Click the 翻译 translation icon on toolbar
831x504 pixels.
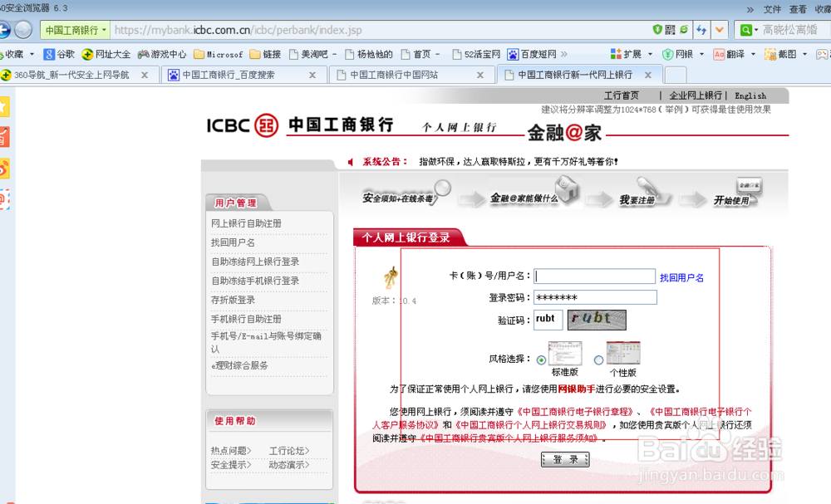click(x=720, y=53)
